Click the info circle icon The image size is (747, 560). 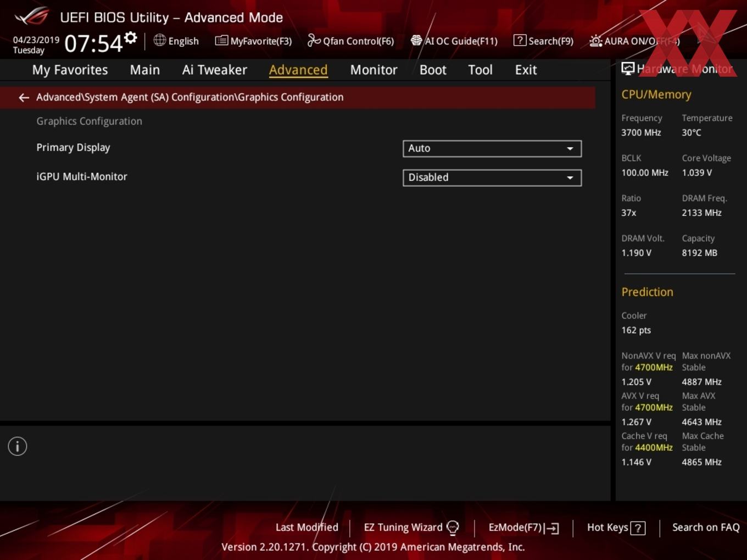tap(18, 446)
